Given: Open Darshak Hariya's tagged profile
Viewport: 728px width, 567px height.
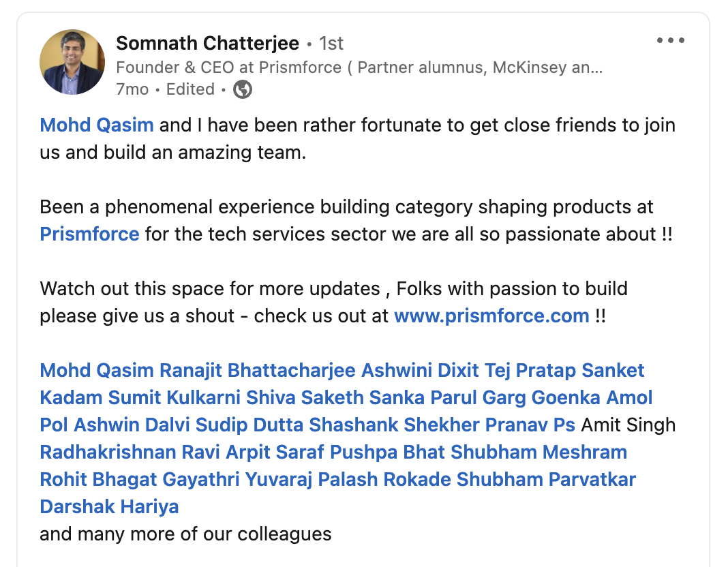Looking at the screenshot, I should click(110, 507).
